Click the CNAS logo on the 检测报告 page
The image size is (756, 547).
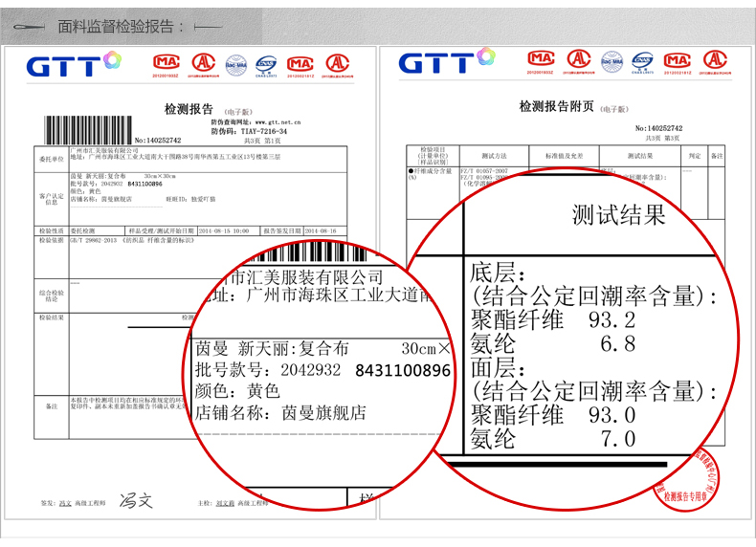(266, 66)
